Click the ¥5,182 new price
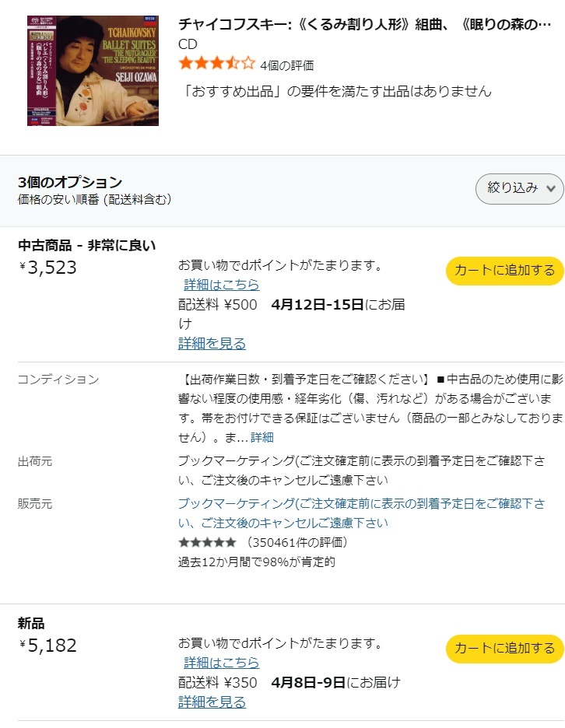This screenshot has width=565, height=728. (x=47, y=646)
